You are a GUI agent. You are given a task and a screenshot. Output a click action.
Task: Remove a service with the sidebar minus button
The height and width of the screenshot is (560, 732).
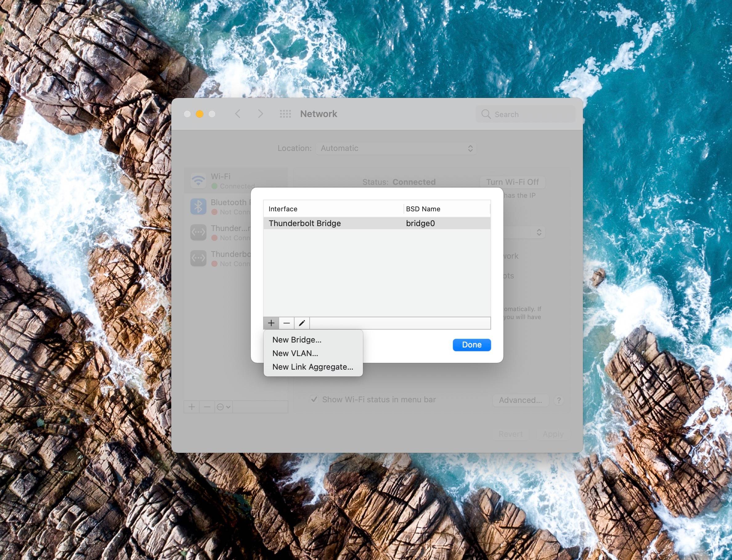tap(207, 407)
